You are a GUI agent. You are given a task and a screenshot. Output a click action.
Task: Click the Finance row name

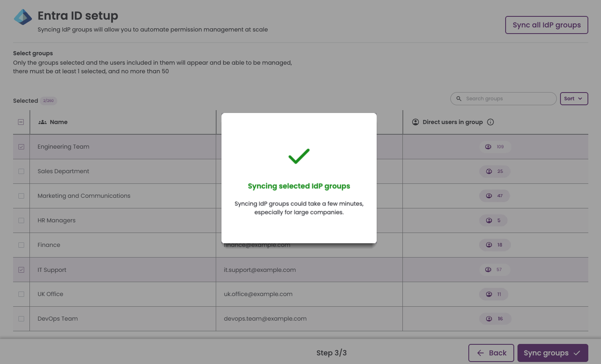49,245
